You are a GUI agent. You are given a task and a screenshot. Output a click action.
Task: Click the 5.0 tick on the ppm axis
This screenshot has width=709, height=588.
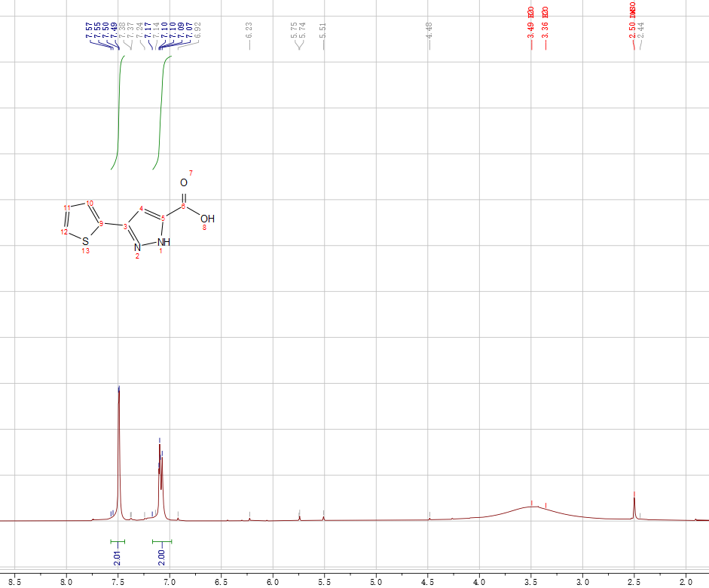point(376,581)
